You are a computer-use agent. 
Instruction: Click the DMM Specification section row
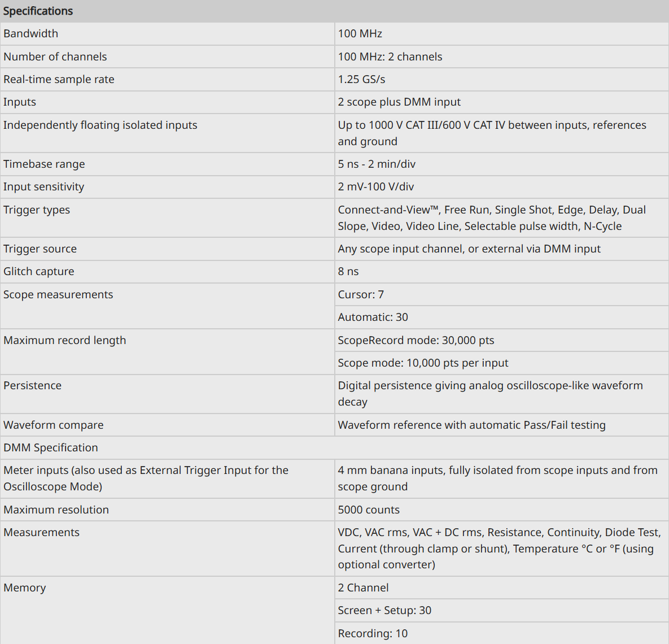coord(334,447)
